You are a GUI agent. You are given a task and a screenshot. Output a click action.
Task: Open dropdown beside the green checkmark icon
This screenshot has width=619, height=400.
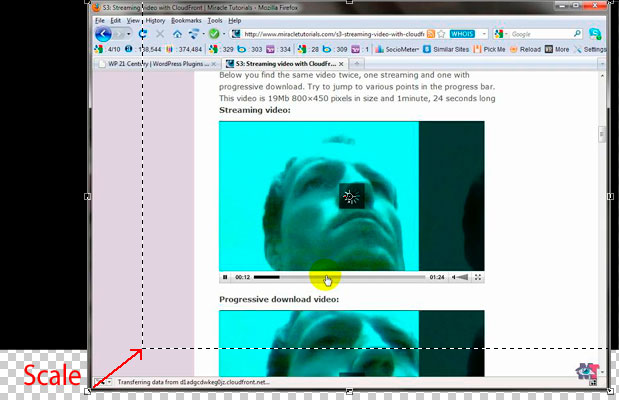(x=224, y=34)
